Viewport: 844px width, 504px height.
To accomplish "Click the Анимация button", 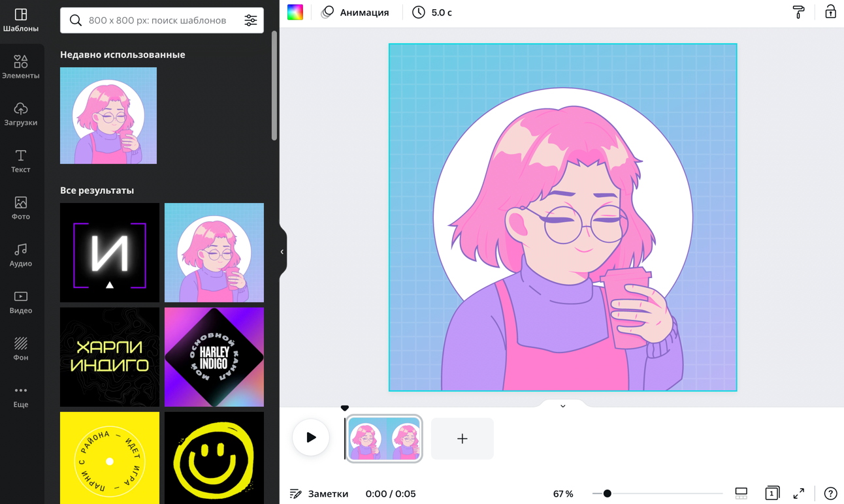I will point(355,12).
